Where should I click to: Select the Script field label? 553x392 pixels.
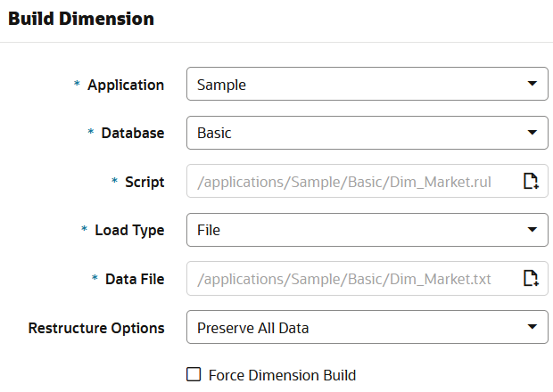click(144, 182)
